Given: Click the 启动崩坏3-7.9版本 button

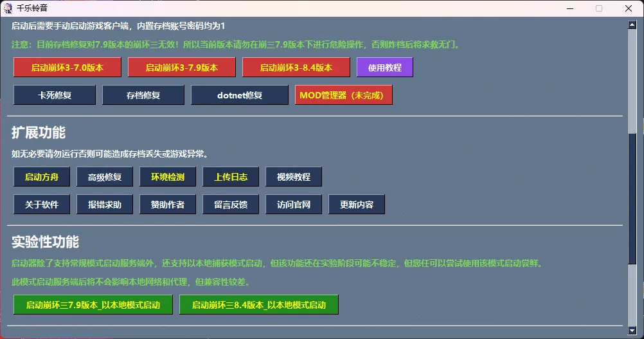Looking at the screenshot, I should tap(181, 68).
